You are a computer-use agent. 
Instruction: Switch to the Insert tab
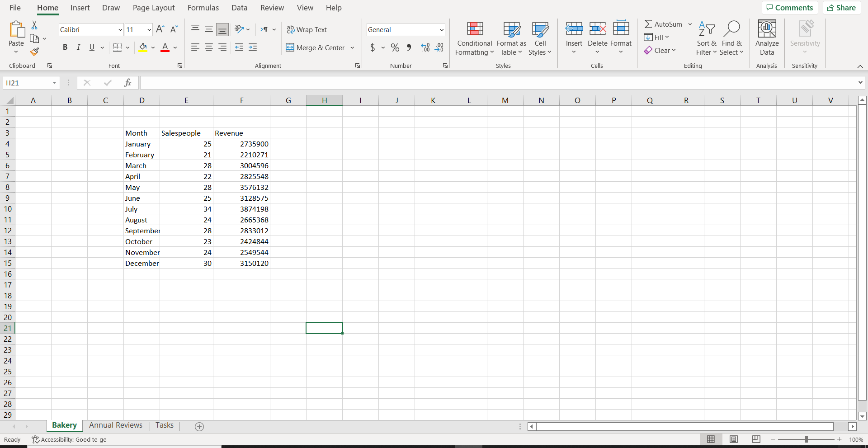80,8
